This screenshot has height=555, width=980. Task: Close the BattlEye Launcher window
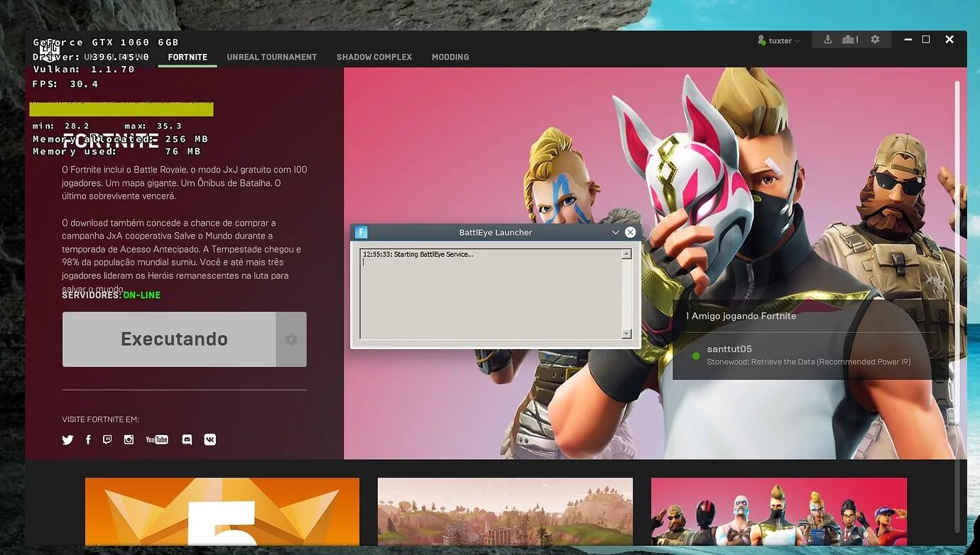(630, 232)
